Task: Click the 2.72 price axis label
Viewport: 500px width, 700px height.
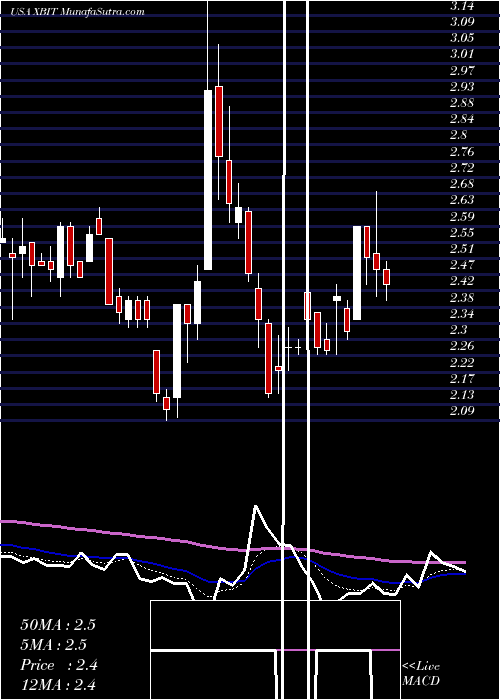Action: click(x=462, y=167)
